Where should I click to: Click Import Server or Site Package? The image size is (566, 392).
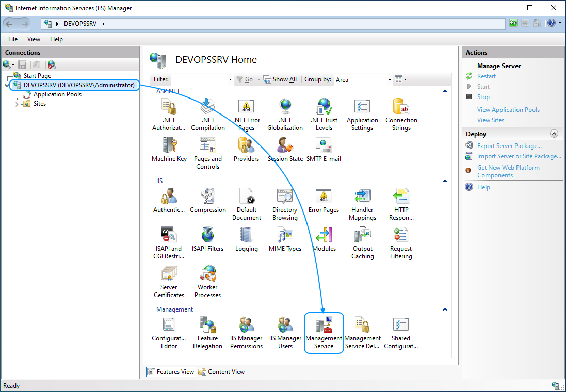pos(519,156)
